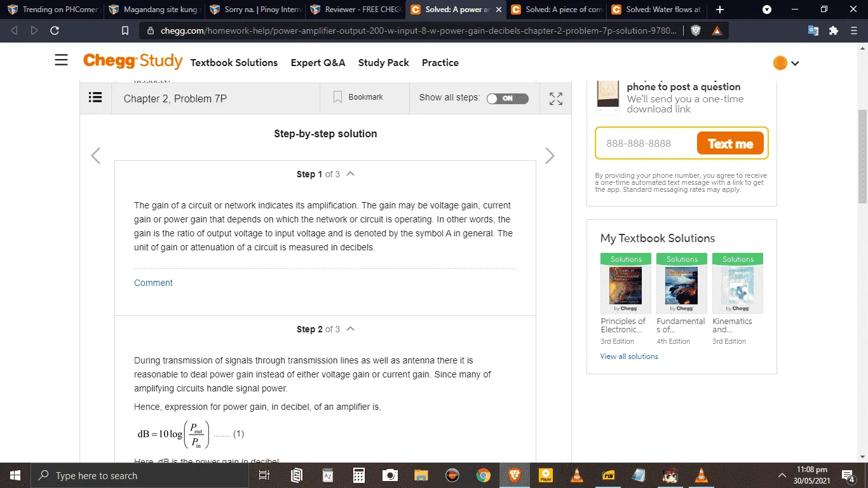The width and height of the screenshot is (868, 488).
Task: Expand solution to fullscreen view
Action: pos(556,98)
